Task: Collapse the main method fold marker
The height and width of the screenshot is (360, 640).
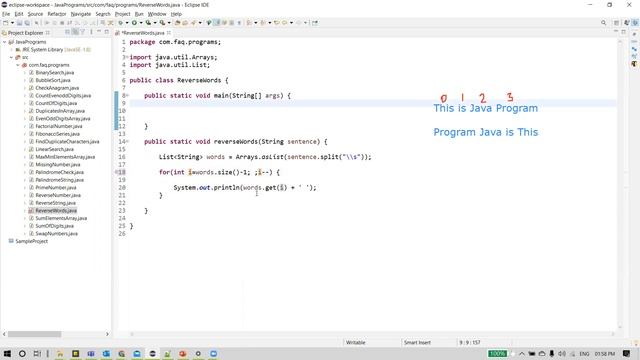Action: point(127,96)
